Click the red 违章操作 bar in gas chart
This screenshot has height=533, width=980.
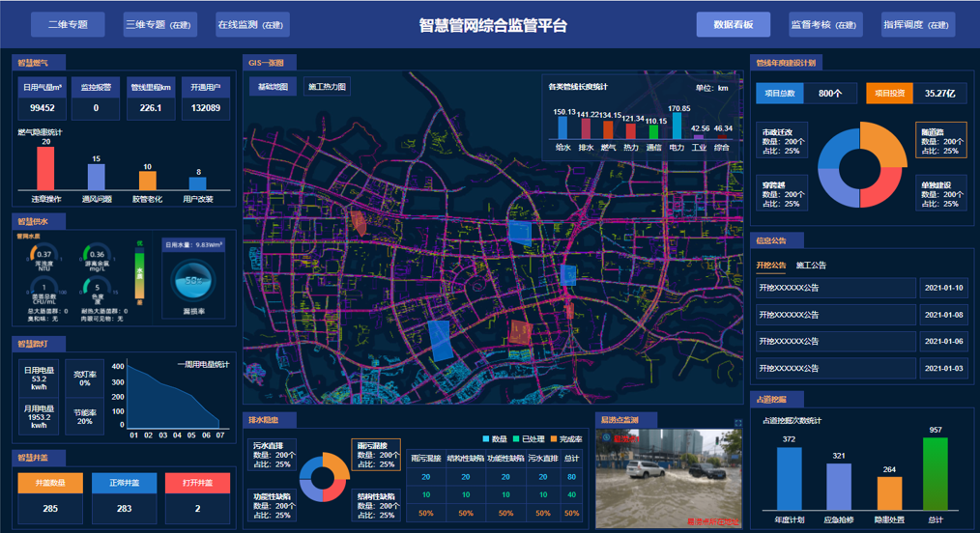[45, 168]
